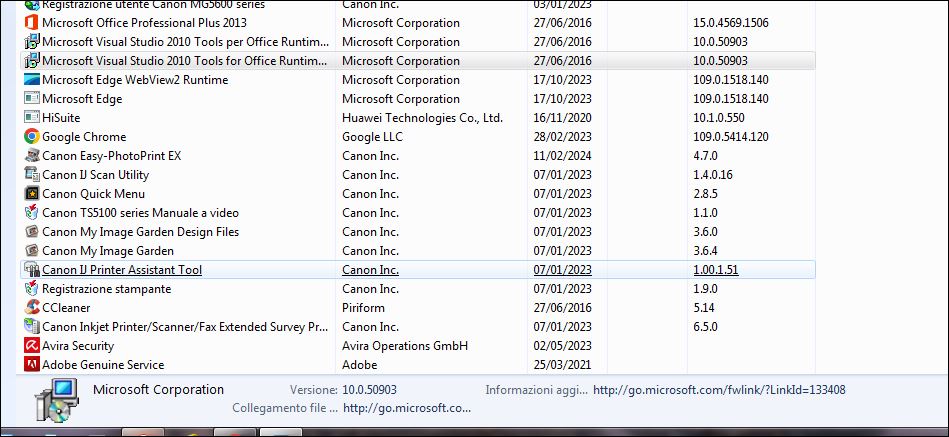The image size is (949, 437).
Task: Click Microsoft Corporation in Office Professional Plus row
Action: coord(401,23)
